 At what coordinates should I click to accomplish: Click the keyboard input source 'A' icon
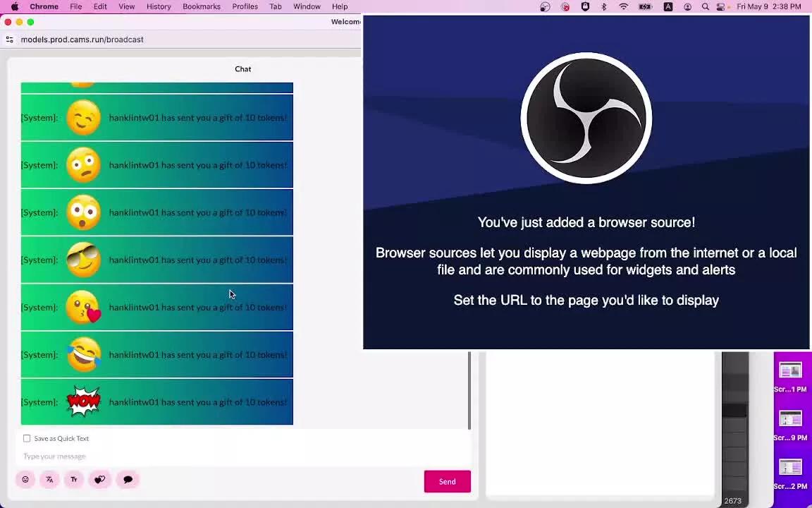click(x=668, y=7)
